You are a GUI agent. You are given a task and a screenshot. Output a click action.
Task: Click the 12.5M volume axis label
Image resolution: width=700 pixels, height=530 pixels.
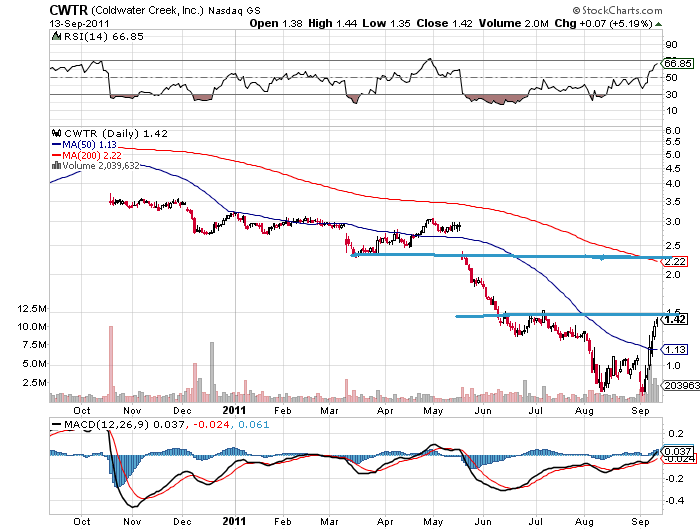32,309
